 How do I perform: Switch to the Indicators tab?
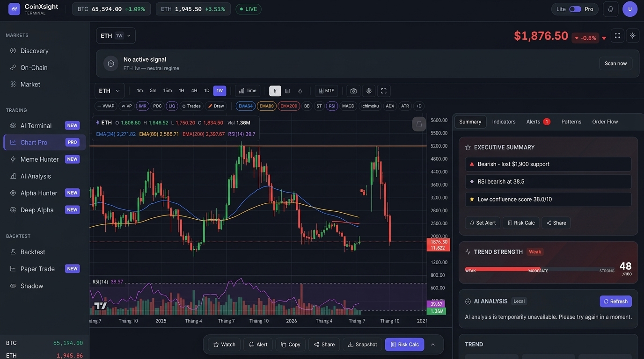504,122
